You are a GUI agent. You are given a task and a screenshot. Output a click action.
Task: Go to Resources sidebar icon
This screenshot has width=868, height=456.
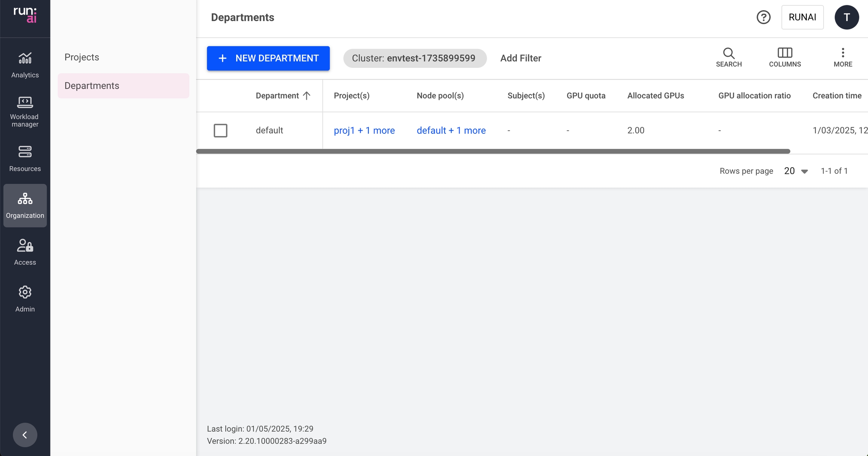25,152
